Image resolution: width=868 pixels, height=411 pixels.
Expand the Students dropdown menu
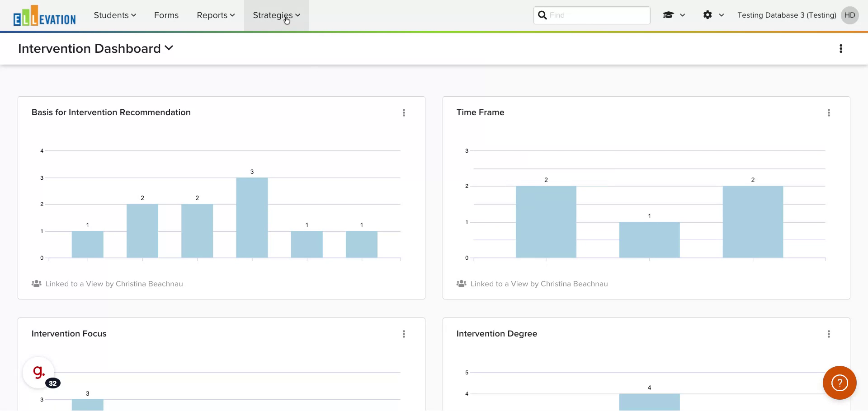pyautogui.click(x=115, y=15)
